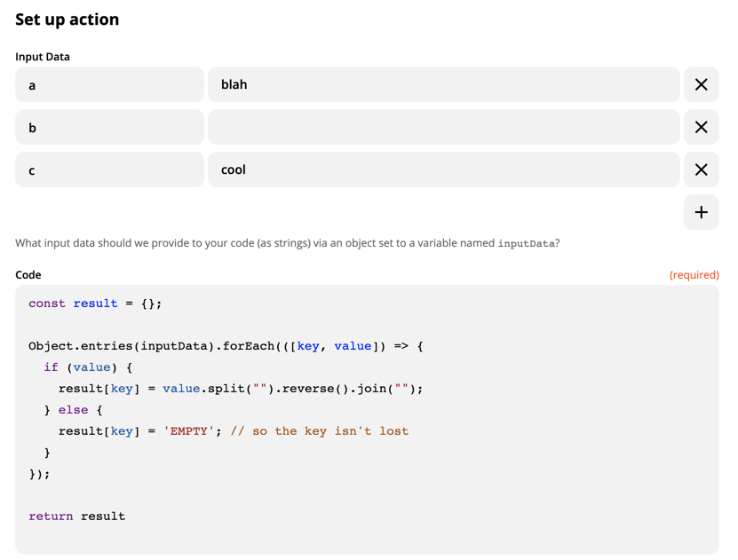Click the empty value field for key b

pyautogui.click(x=443, y=128)
